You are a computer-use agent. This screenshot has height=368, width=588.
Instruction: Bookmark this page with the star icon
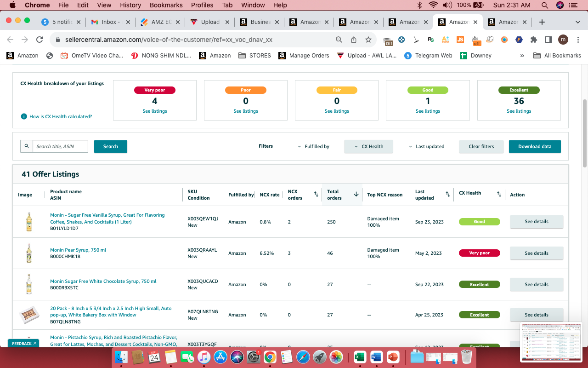tap(368, 40)
